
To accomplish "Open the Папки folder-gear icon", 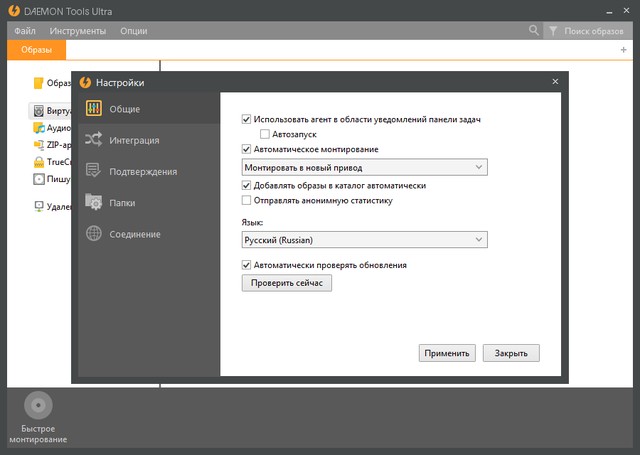I will pyautogui.click(x=93, y=202).
